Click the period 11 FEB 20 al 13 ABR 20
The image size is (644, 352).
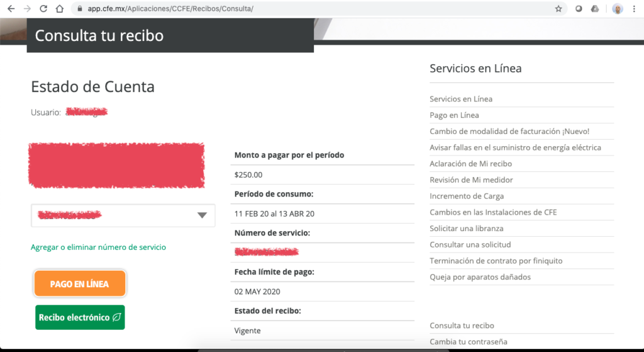[x=274, y=214]
